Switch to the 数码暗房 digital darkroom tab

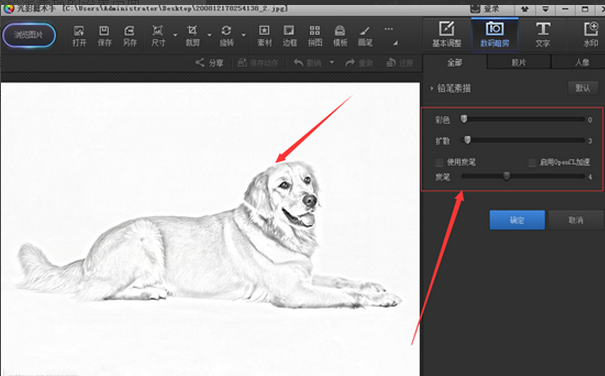(x=495, y=35)
